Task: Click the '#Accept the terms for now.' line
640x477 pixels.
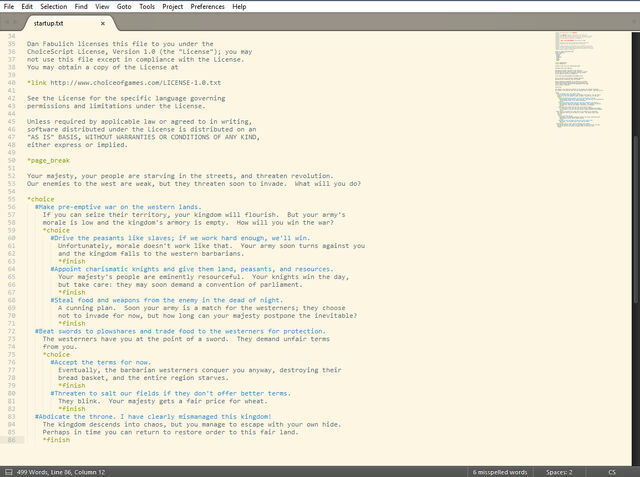Action: (100, 362)
